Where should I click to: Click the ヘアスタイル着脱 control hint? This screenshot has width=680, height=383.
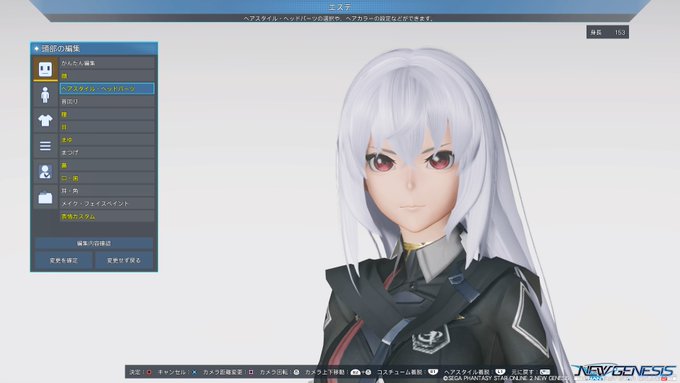coord(475,372)
